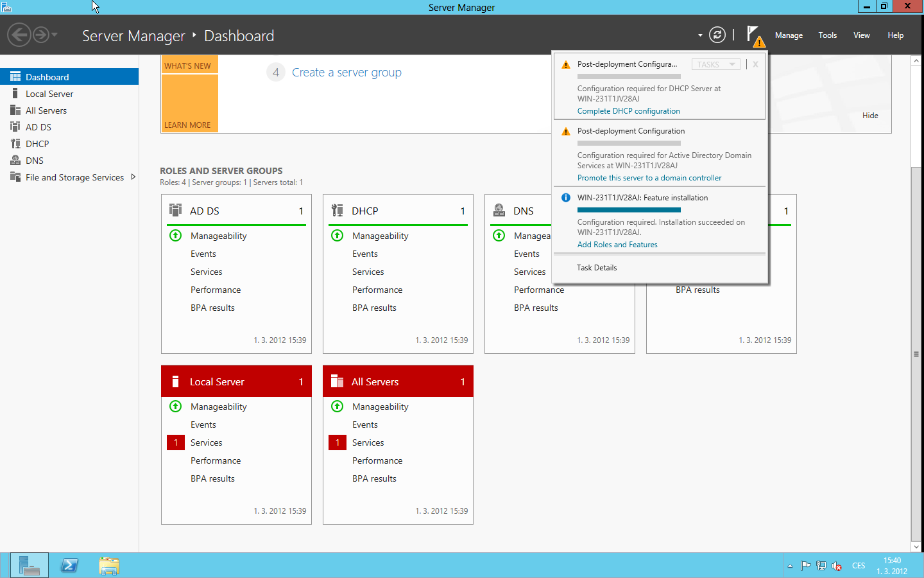Screen dimensions: 924x578
Task: Click Add Roles and Features link
Action: coord(617,245)
